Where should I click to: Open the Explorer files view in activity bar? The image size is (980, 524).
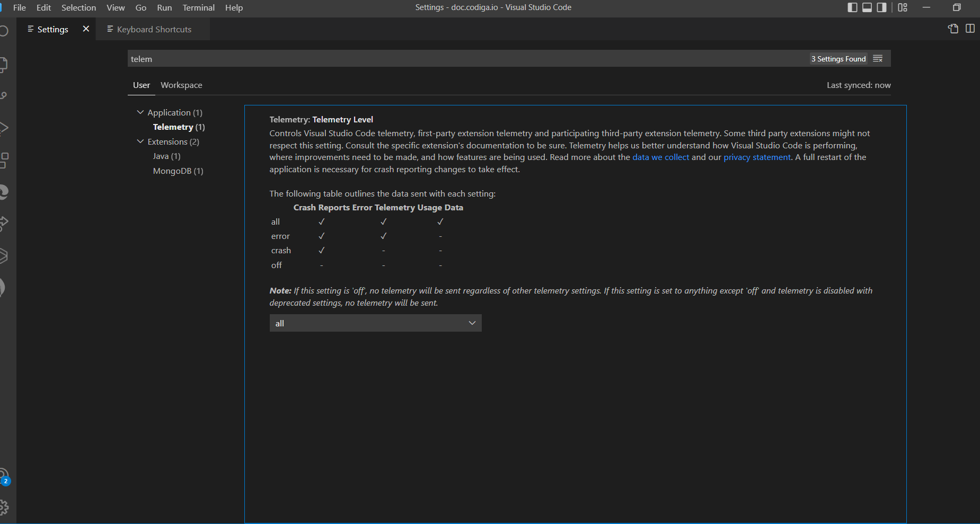point(3,65)
